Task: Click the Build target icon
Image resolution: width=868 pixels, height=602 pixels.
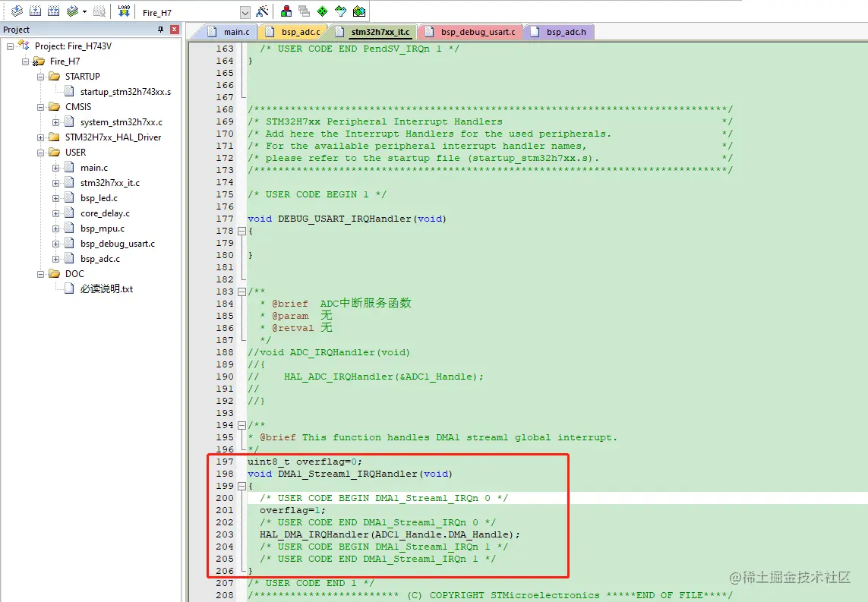Action: point(36,11)
